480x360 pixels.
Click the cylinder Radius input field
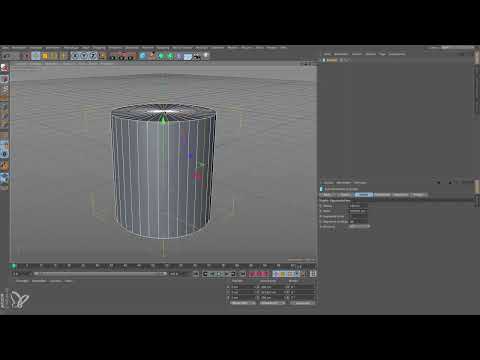coord(358,206)
